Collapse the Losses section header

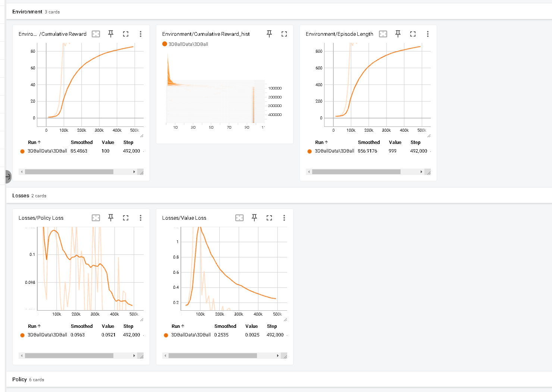coord(279,195)
